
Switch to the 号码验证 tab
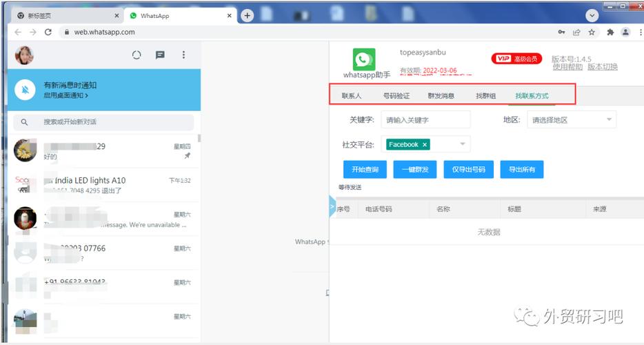396,96
